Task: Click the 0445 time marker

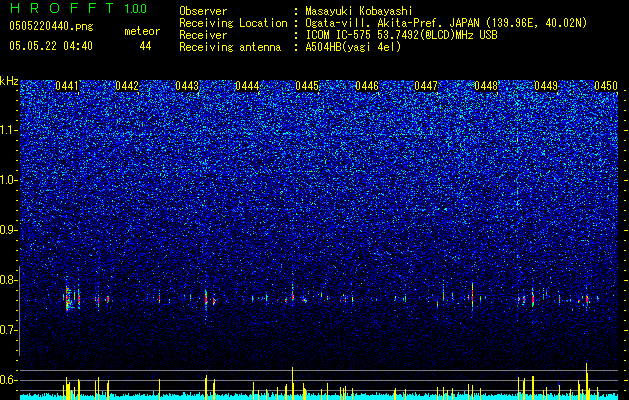Action: [x=307, y=86]
